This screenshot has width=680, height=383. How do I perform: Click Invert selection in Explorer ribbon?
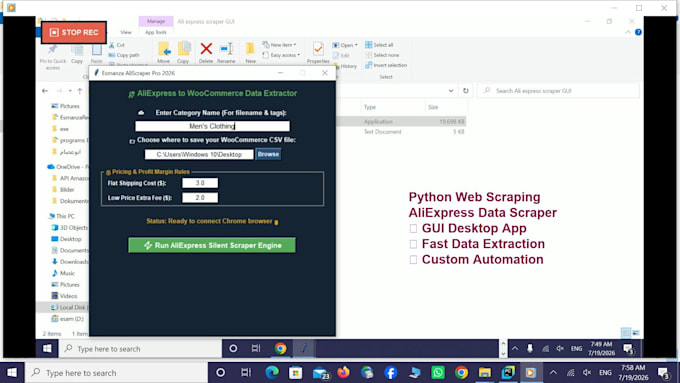click(386, 65)
